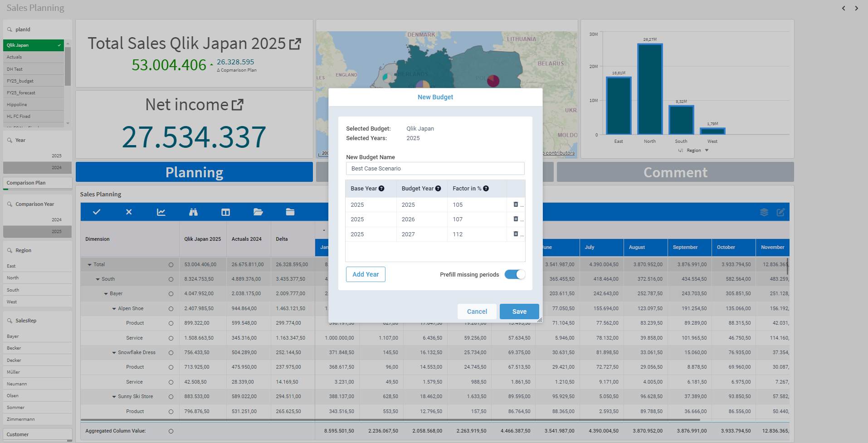Viewport: 868px width, 443px height.
Task: Collapse the Snowflake Dress group
Action: point(114,352)
